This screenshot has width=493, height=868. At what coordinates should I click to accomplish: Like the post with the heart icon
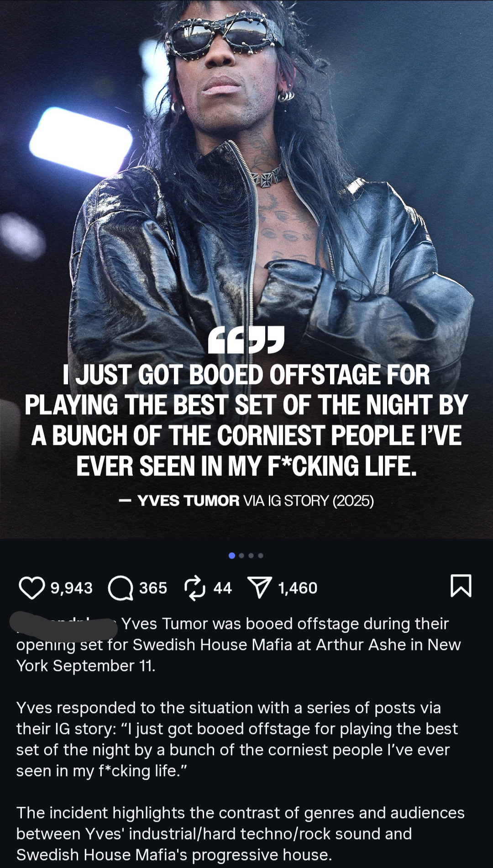[31, 587]
